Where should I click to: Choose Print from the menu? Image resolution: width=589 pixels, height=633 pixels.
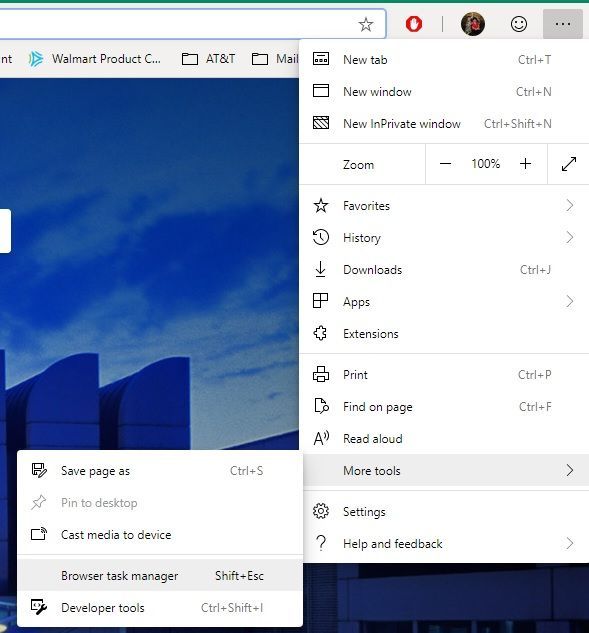(x=444, y=374)
